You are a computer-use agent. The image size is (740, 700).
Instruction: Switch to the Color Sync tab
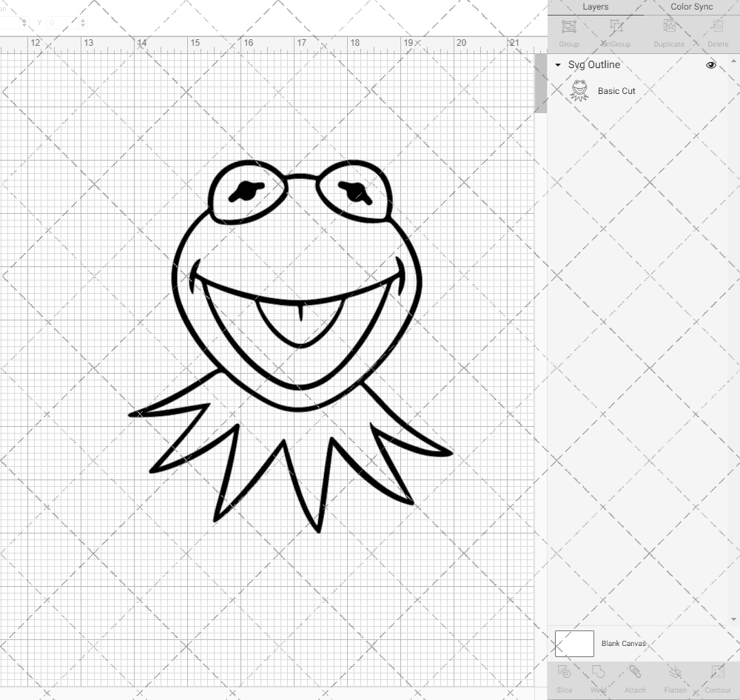(691, 7)
